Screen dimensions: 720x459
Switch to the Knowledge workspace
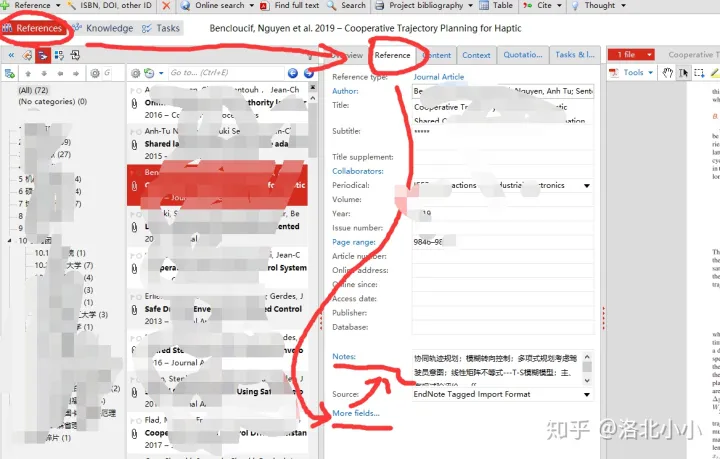click(x=102, y=28)
